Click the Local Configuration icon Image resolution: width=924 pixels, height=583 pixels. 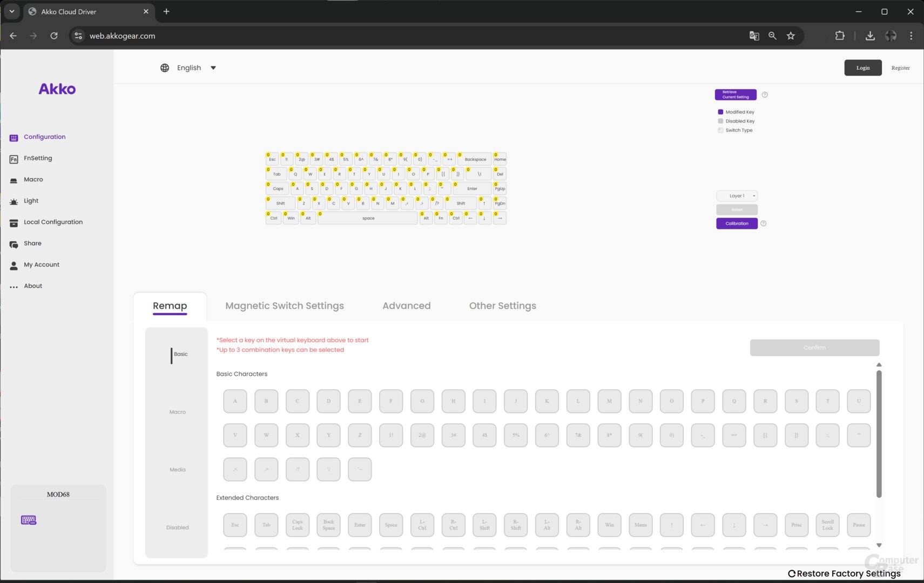click(14, 222)
